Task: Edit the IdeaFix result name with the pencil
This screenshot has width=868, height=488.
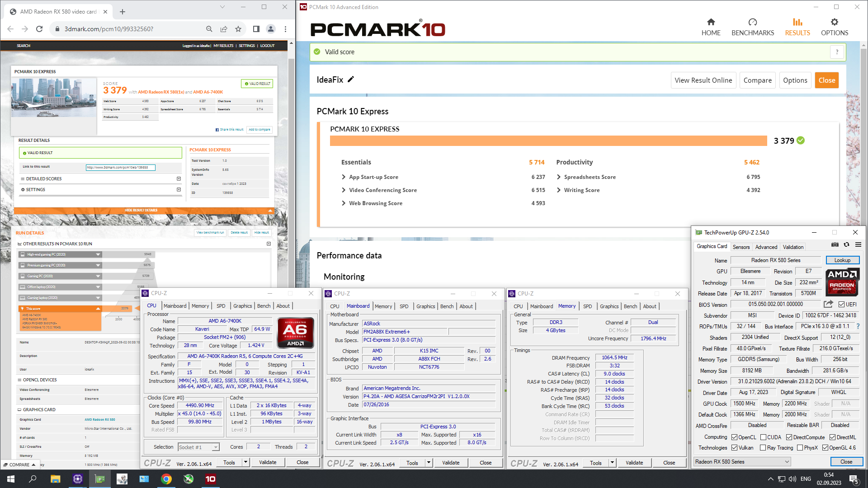Action: point(351,80)
